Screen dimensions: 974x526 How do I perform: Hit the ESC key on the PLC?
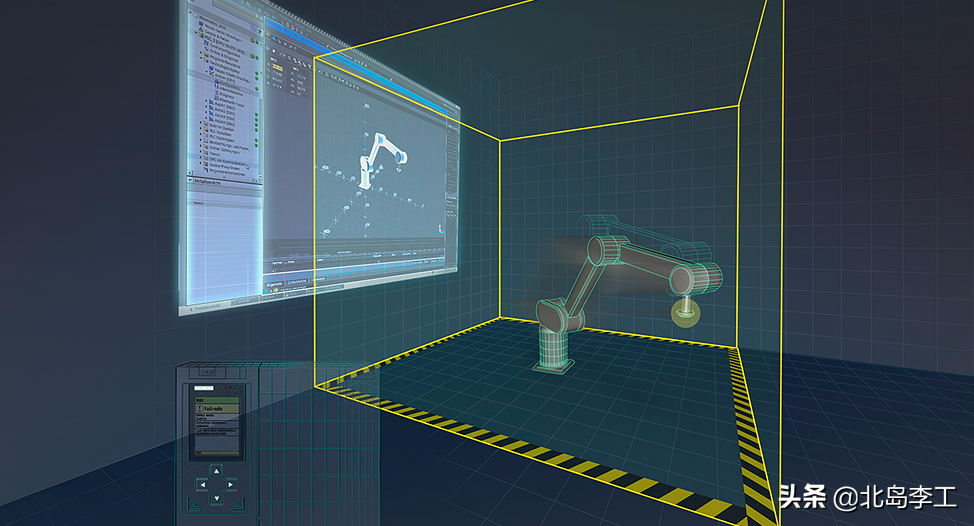[194, 504]
